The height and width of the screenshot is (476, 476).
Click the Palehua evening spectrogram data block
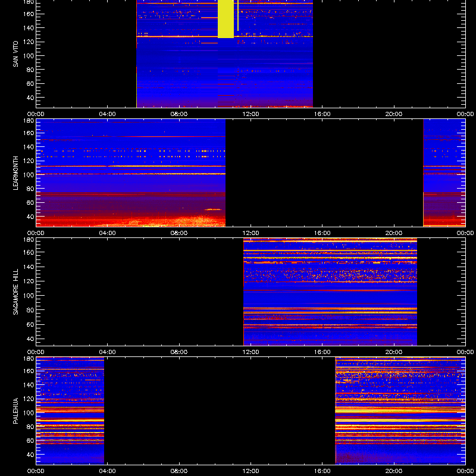(400, 411)
